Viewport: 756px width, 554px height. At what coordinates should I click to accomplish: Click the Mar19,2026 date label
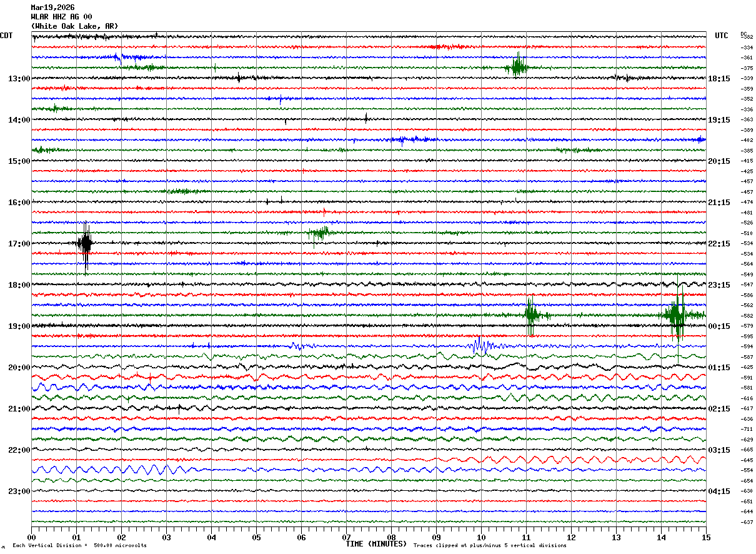(52, 8)
